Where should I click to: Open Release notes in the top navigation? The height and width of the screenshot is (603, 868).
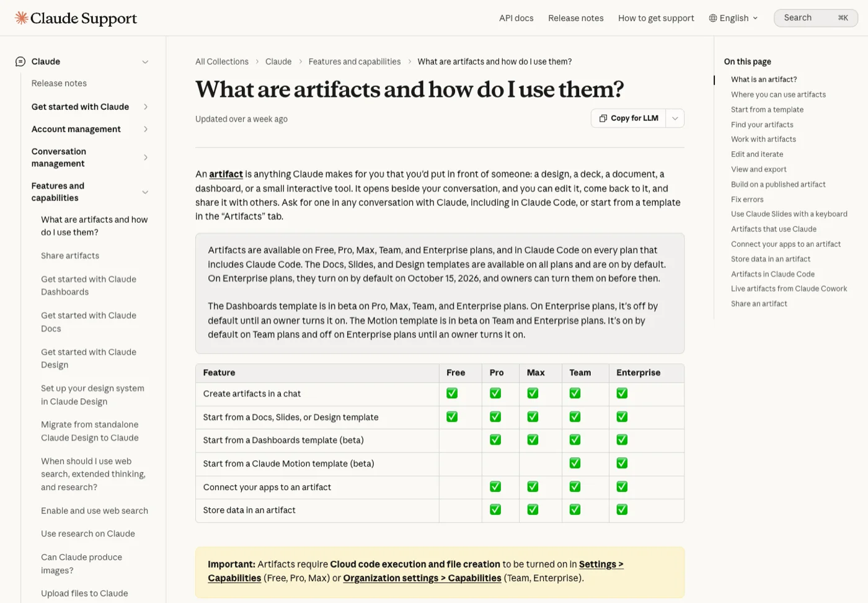pyautogui.click(x=576, y=18)
